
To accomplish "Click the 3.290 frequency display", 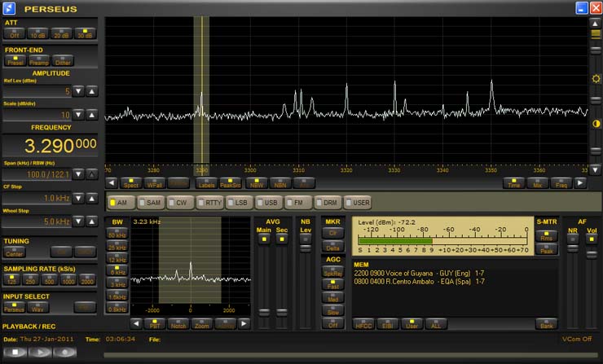I will 50,146.
